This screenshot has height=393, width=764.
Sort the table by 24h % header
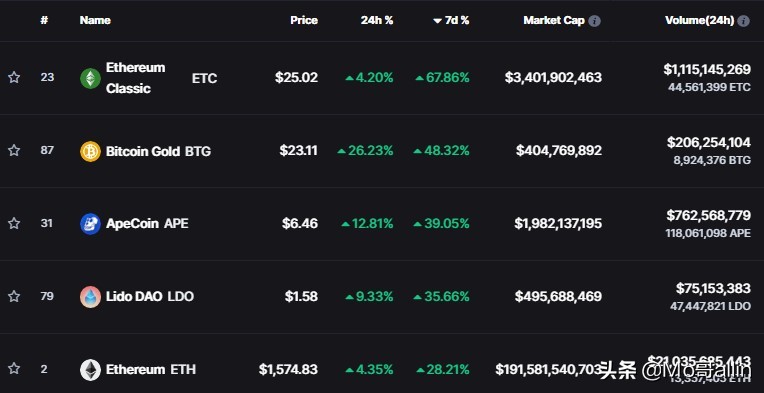pos(377,20)
